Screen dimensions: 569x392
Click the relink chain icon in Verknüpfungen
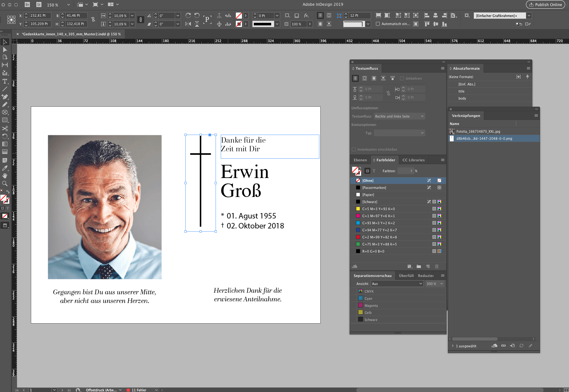503,346
